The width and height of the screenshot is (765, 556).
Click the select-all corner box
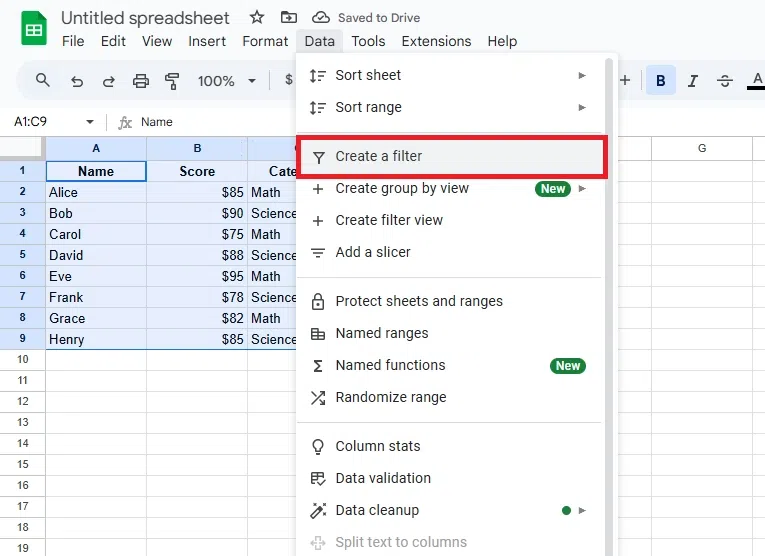[20, 147]
